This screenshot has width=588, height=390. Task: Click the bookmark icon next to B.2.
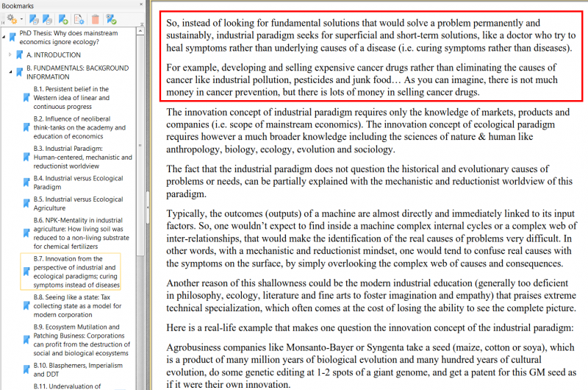pyautogui.click(x=26, y=127)
